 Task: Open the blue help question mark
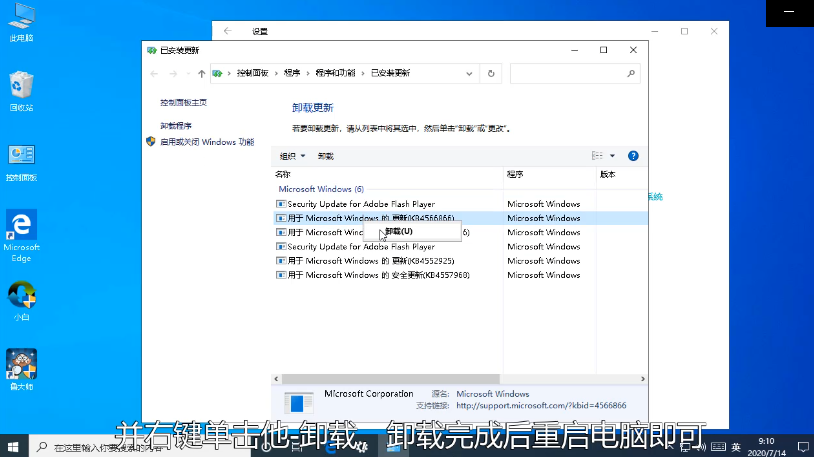point(633,156)
